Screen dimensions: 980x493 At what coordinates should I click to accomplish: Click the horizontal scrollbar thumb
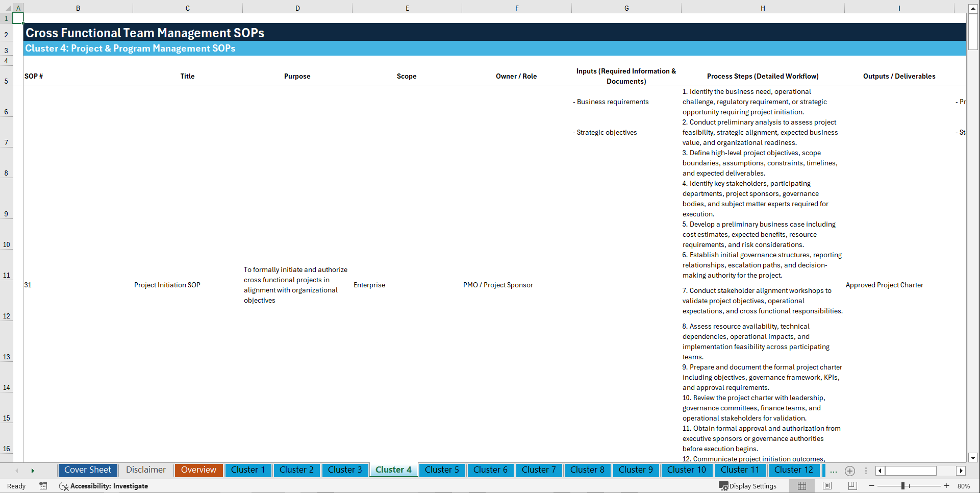point(911,471)
